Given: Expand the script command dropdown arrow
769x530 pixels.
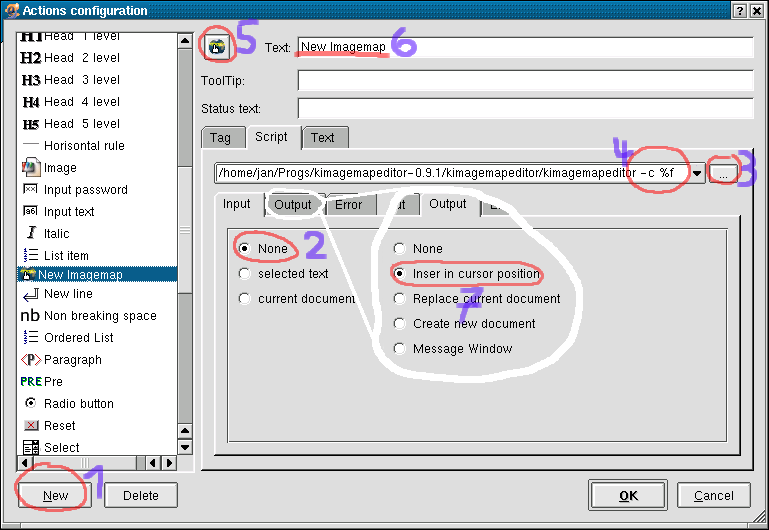Looking at the screenshot, I should coord(696,173).
